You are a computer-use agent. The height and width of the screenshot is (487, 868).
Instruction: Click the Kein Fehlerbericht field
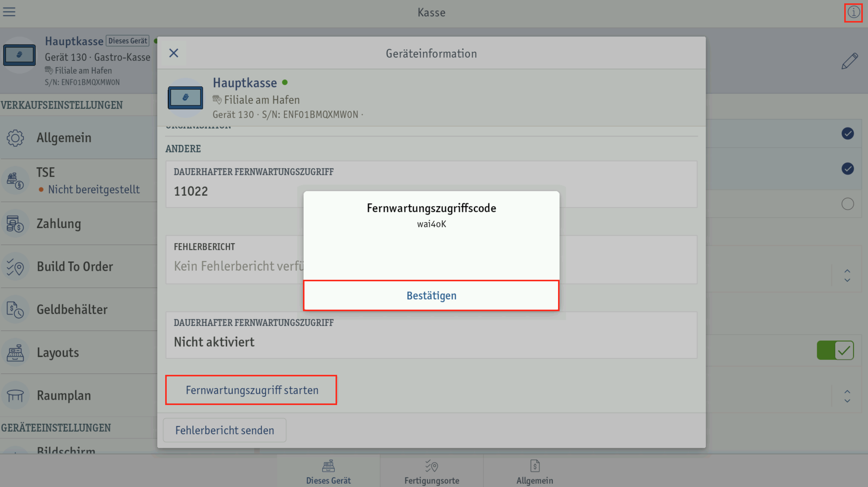pos(431,260)
